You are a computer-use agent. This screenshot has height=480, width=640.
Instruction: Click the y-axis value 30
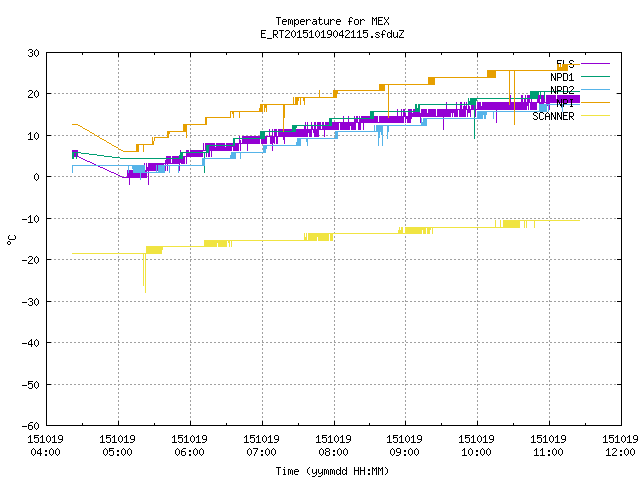(x=33, y=53)
